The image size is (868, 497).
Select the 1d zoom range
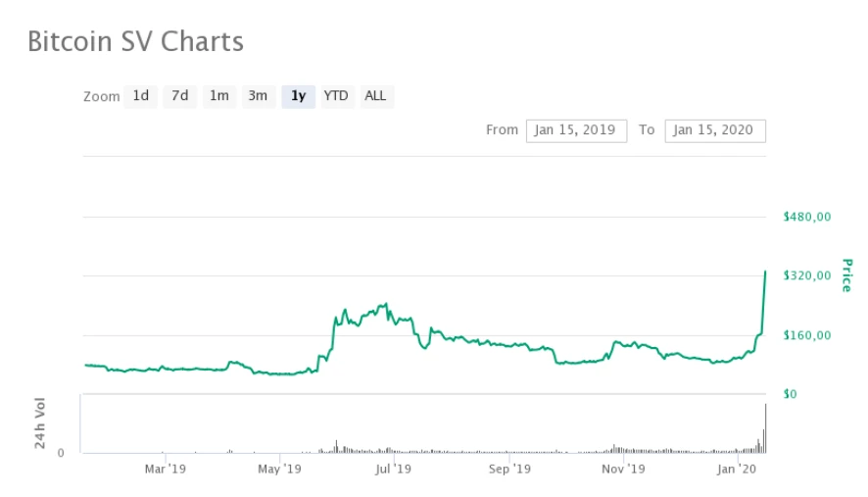click(x=141, y=96)
